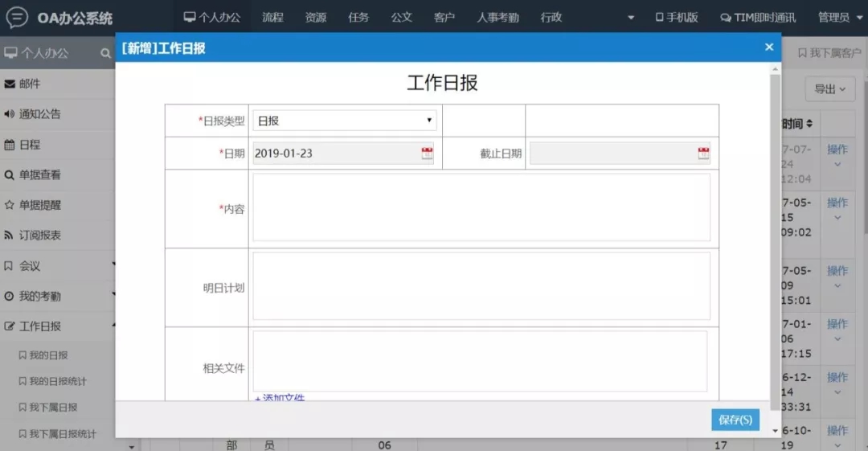Click the 明日计划 text area

coord(481,286)
